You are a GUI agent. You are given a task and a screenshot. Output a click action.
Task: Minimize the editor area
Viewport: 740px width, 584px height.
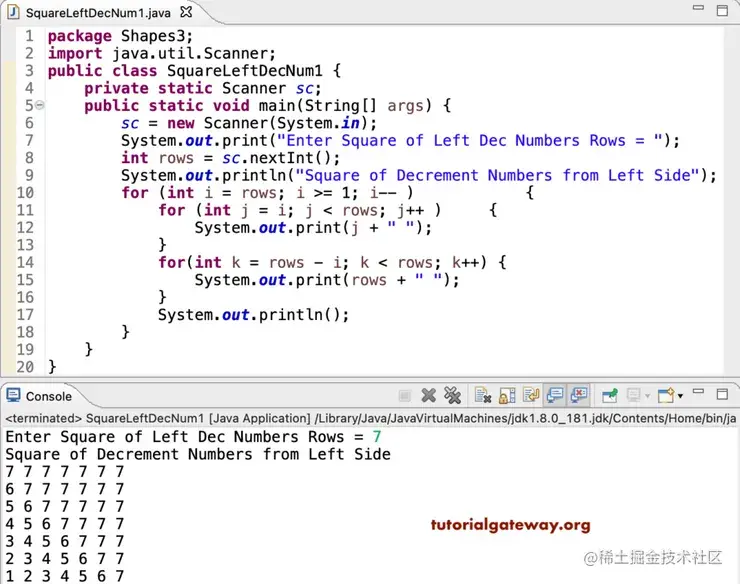(x=698, y=8)
